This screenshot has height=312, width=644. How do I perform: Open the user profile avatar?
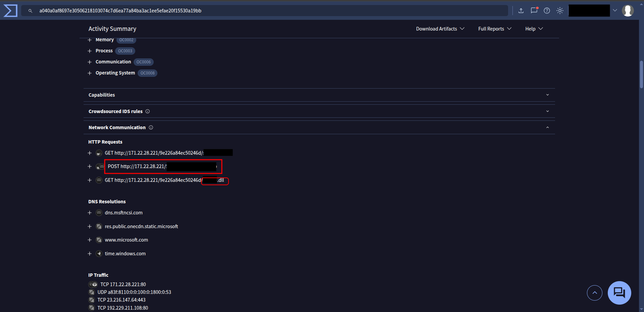point(628,10)
